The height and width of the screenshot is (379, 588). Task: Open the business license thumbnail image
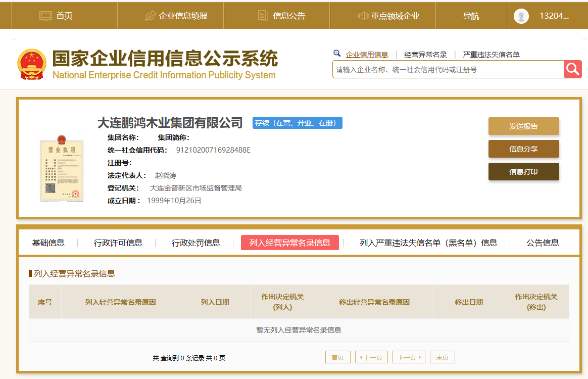coord(61,168)
